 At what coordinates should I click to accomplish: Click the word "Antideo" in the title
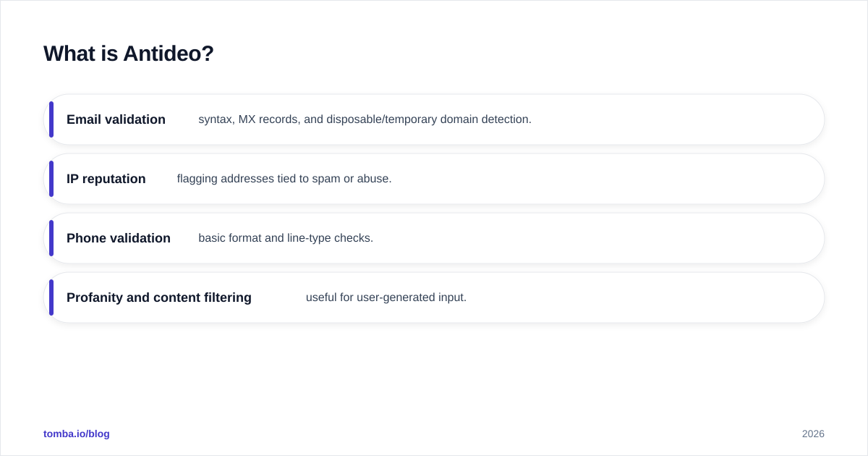169,54
